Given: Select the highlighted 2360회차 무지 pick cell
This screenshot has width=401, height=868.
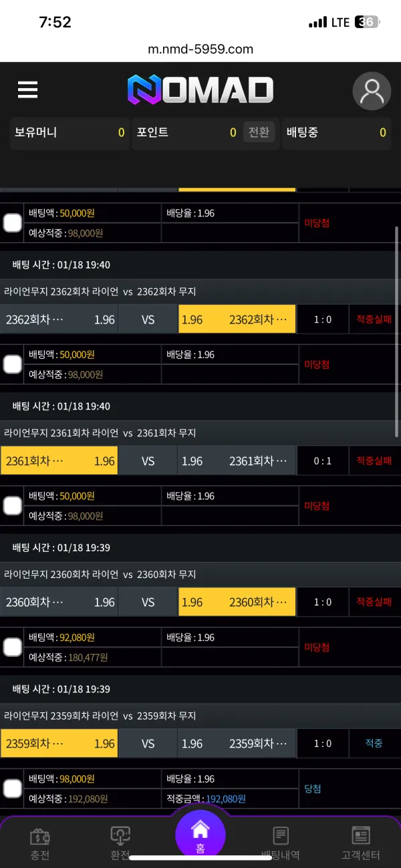Looking at the screenshot, I should click(237, 602).
